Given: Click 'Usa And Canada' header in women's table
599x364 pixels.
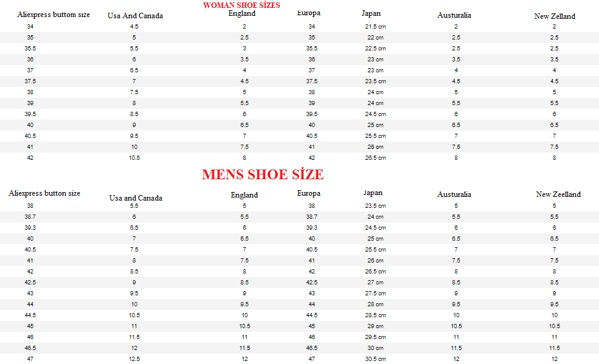Looking at the screenshot, I should [x=135, y=16].
